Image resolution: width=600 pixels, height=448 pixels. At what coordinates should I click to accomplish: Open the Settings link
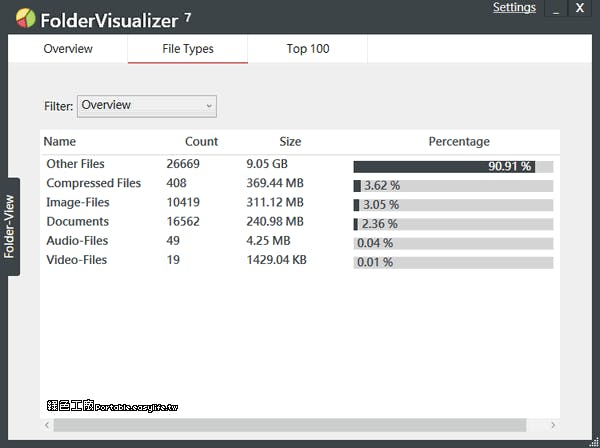tap(514, 7)
